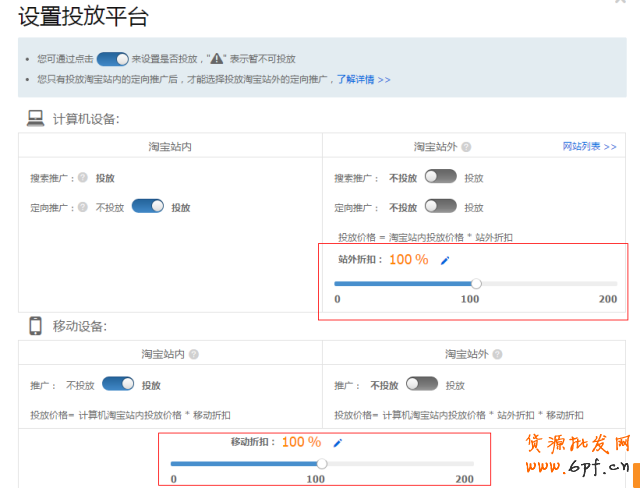
Task: Enable 搜索推广 for 计算机设备 淘宝站外
Action: tap(440, 177)
